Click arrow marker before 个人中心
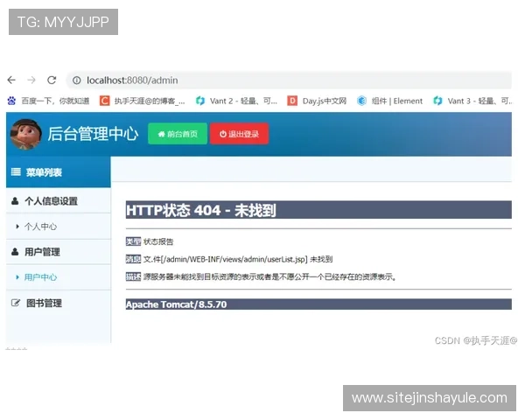The height and width of the screenshot is (420, 525). [x=17, y=227]
